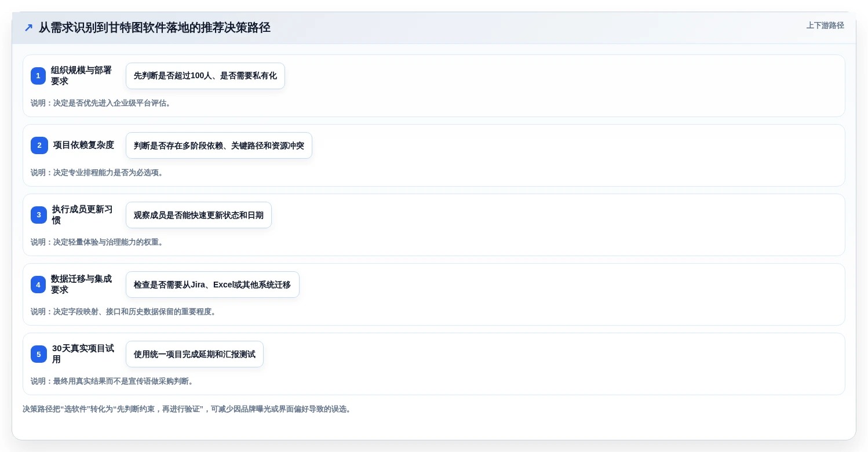Click the note 决定专业排程能力是否为必选项
The height and width of the screenshot is (452, 868).
click(x=99, y=173)
